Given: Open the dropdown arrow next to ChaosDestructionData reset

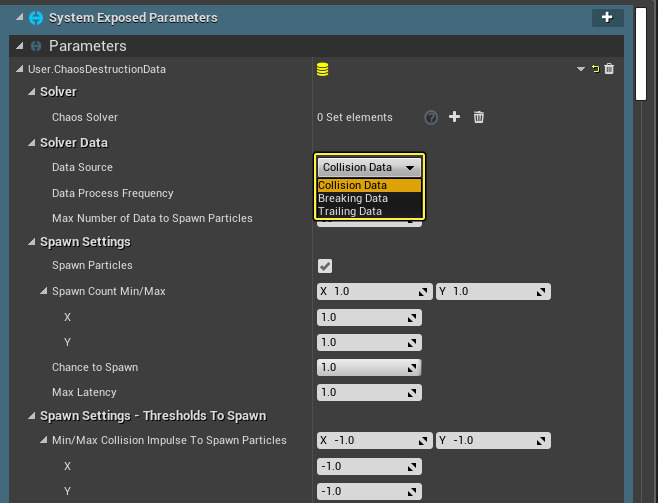Looking at the screenshot, I should (580, 69).
